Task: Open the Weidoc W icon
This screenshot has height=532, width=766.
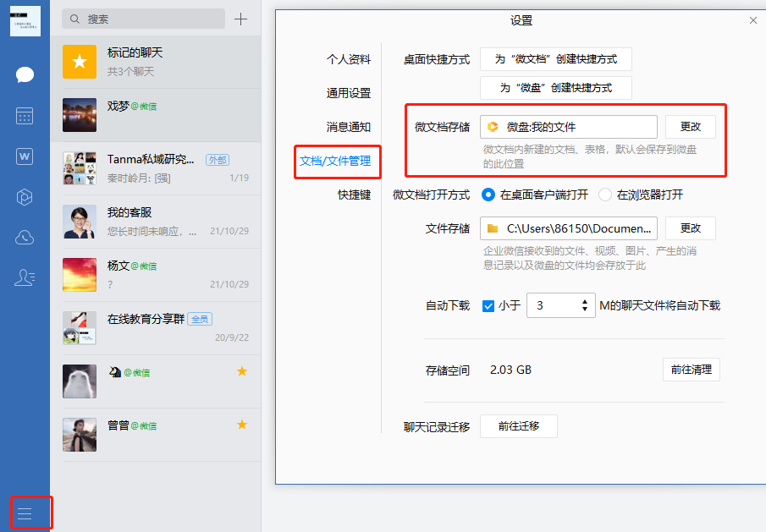Action: point(25,156)
